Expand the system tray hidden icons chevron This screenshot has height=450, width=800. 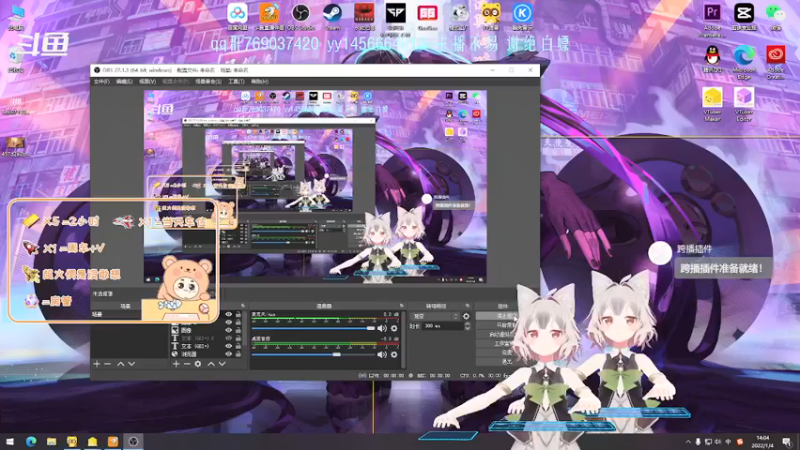688,442
